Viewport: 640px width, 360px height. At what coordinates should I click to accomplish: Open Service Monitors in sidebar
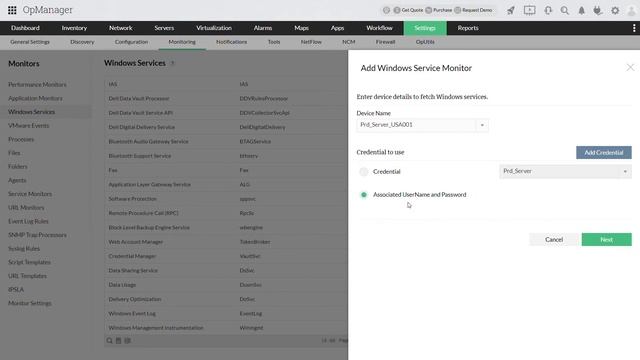pos(30,194)
